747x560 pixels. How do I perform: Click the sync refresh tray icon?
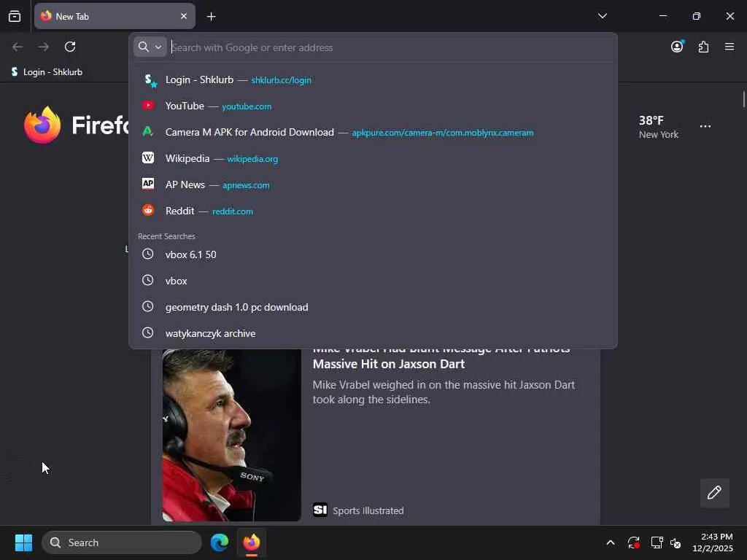tap(634, 542)
